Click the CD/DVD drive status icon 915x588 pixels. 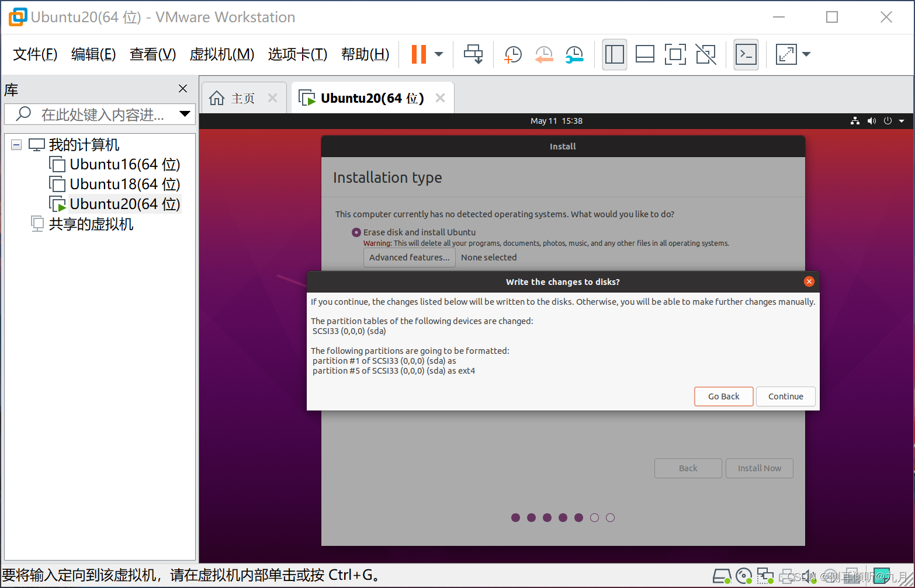click(744, 576)
